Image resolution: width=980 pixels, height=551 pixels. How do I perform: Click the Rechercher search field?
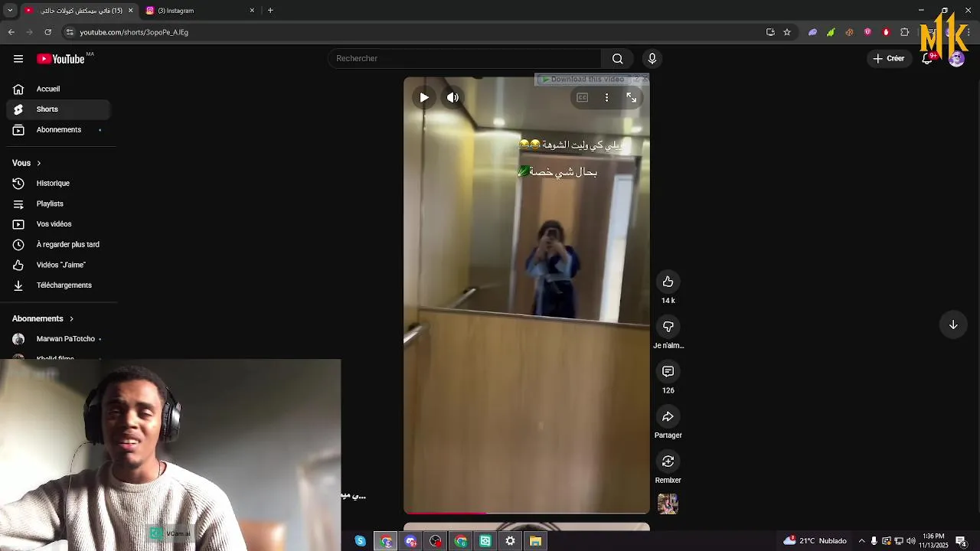point(464,59)
